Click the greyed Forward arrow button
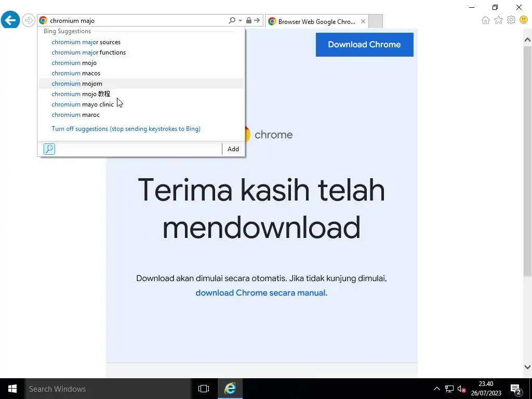The width and height of the screenshot is (532, 399). [x=29, y=20]
